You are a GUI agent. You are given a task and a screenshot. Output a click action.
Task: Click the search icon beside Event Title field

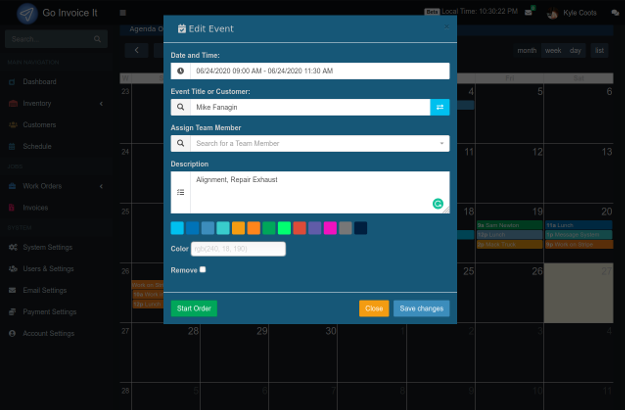point(180,107)
